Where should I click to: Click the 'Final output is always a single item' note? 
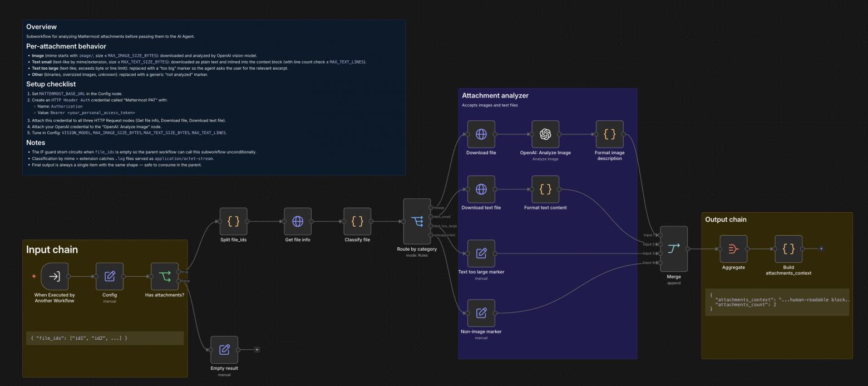tap(117, 165)
